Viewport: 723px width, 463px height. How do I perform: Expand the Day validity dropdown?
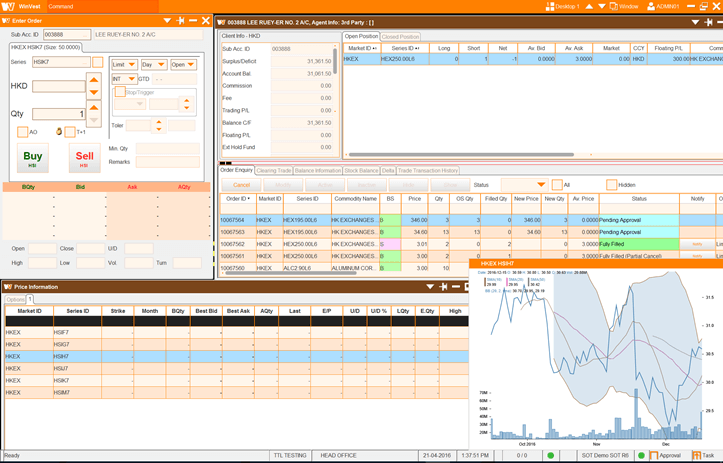pos(153,65)
